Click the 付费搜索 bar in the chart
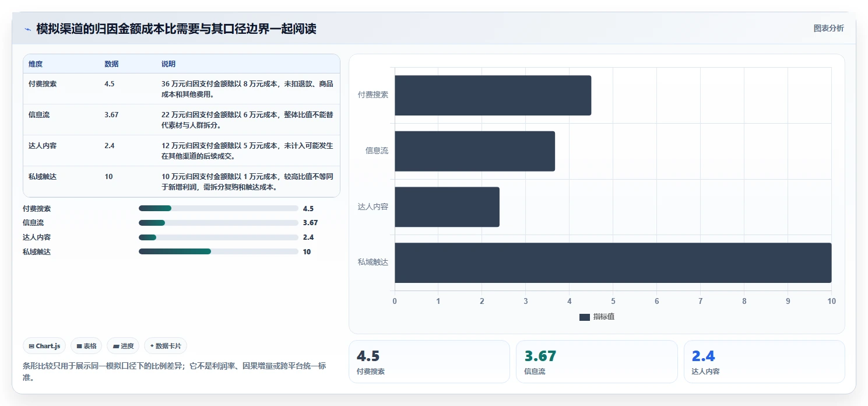 [x=493, y=95]
